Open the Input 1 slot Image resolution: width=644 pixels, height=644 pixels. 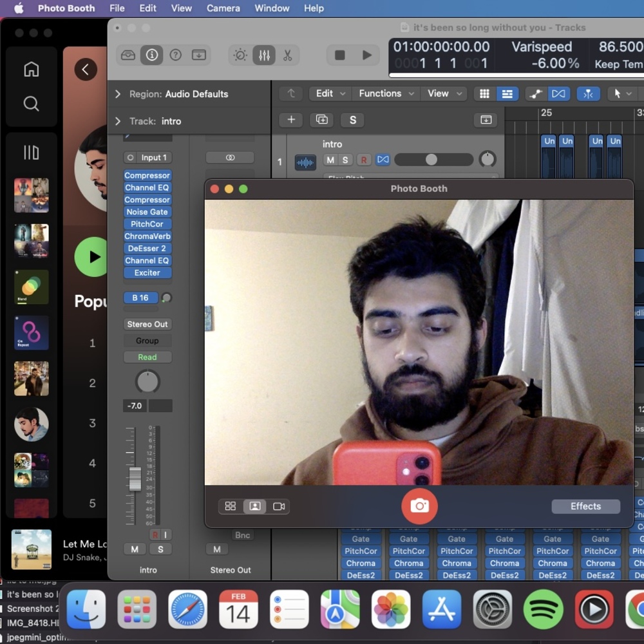pos(148,158)
